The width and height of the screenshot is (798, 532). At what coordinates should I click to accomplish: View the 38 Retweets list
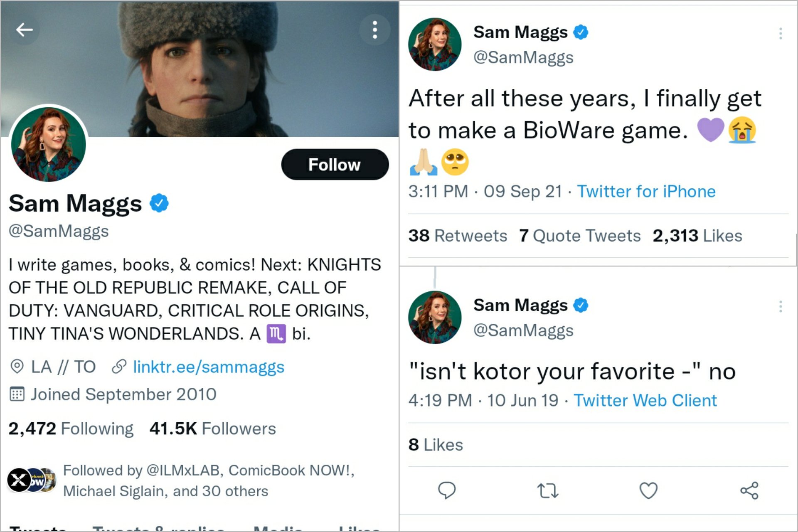click(x=458, y=236)
